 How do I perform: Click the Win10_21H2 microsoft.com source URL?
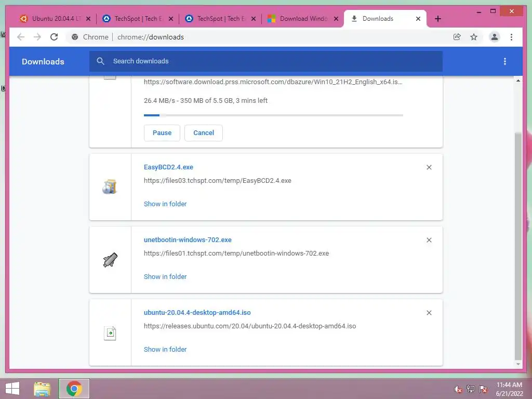pyautogui.click(x=273, y=82)
